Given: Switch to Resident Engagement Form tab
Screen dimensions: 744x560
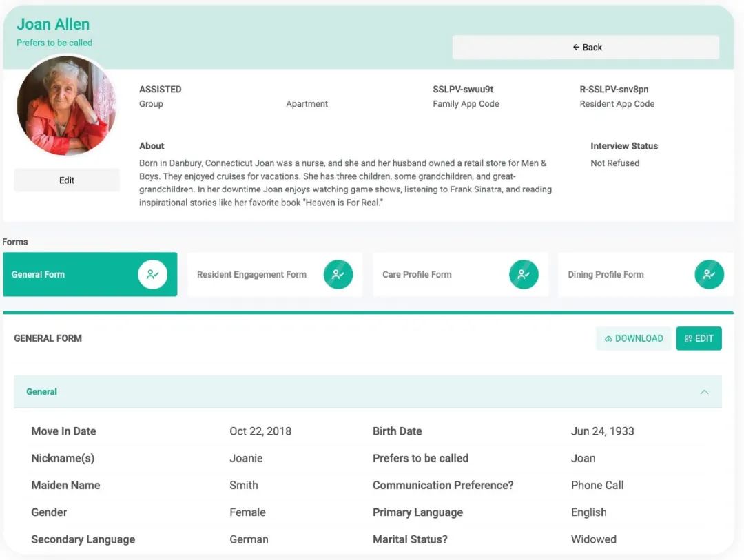Looking at the screenshot, I should (251, 274).
